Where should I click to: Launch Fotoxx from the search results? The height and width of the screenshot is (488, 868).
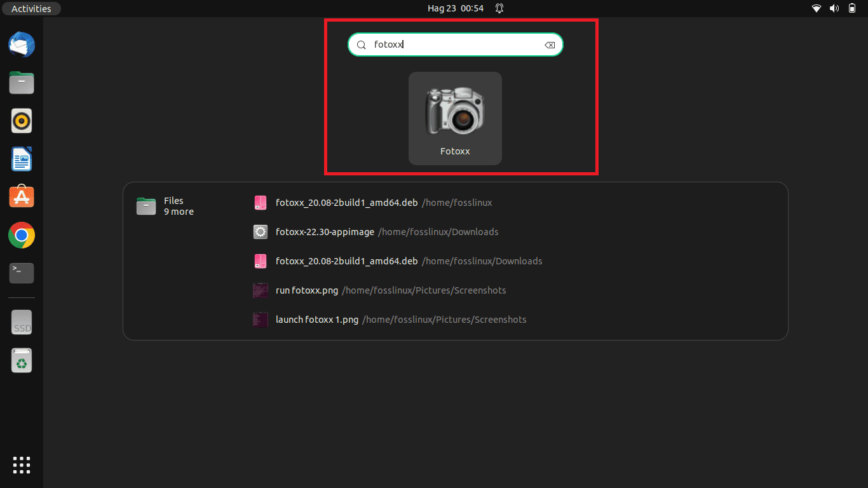455,118
